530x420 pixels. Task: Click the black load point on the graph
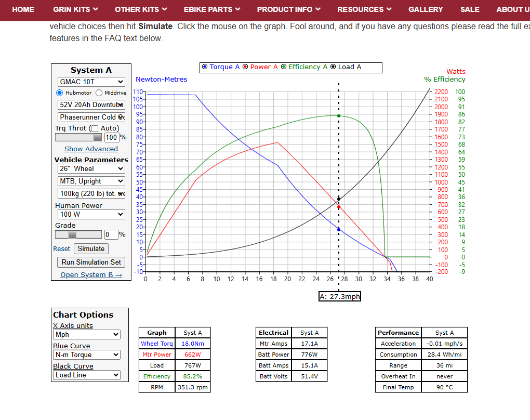[x=339, y=199]
